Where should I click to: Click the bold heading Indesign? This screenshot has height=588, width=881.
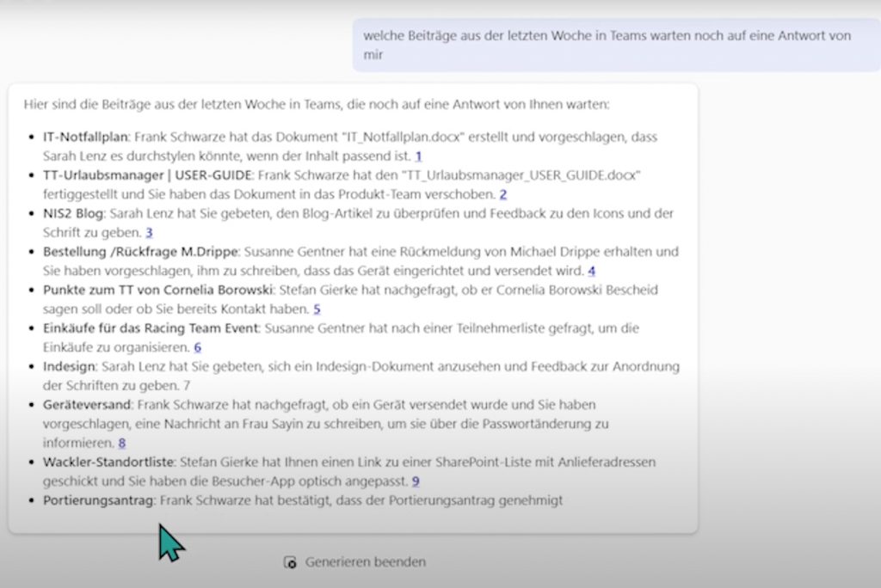pos(69,366)
